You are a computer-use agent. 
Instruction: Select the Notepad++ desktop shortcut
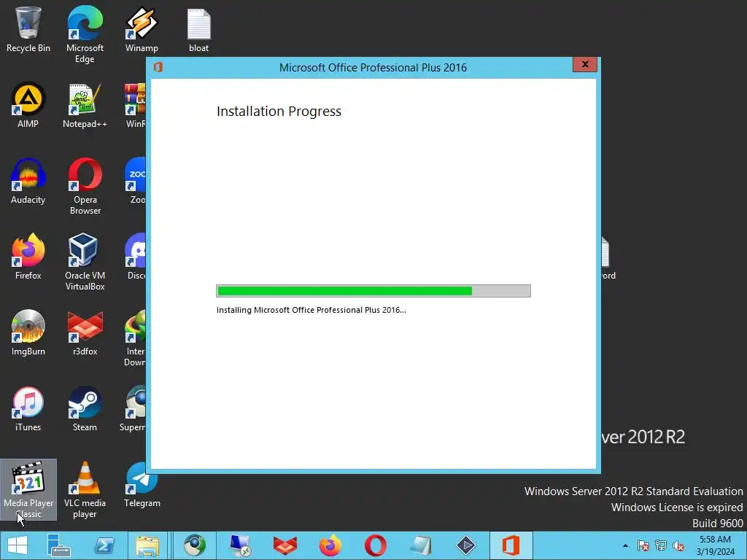click(x=85, y=105)
